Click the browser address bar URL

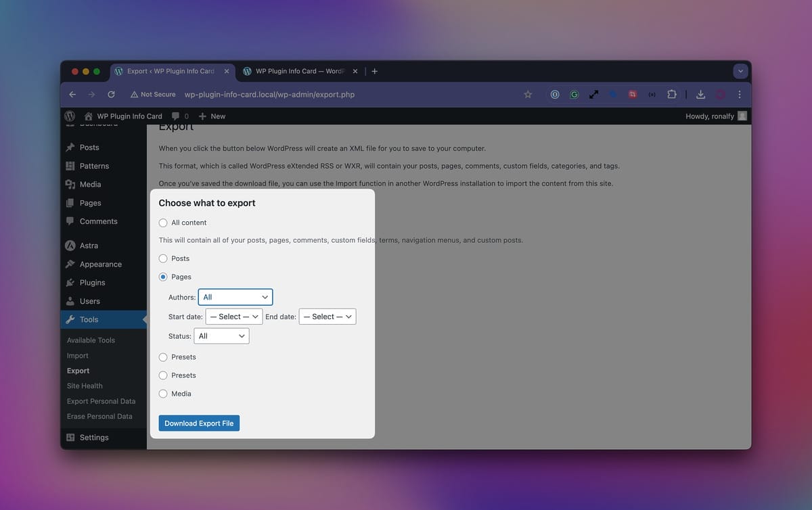(269, 95)
